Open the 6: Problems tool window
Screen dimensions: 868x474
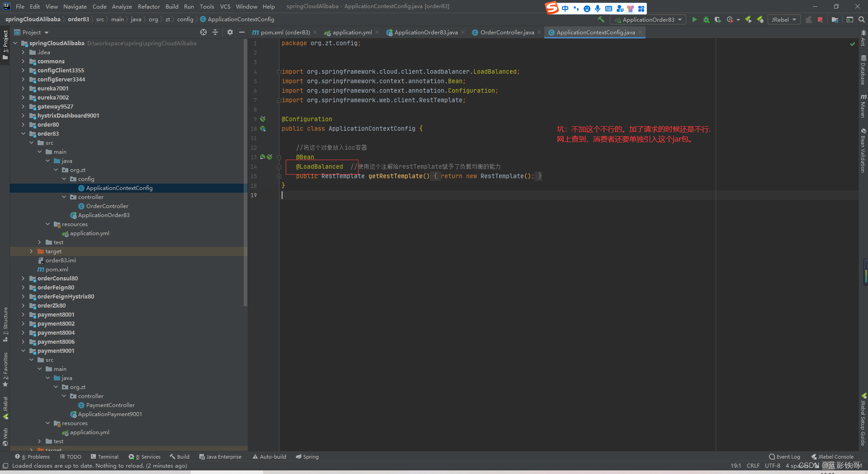click(33, 457)
